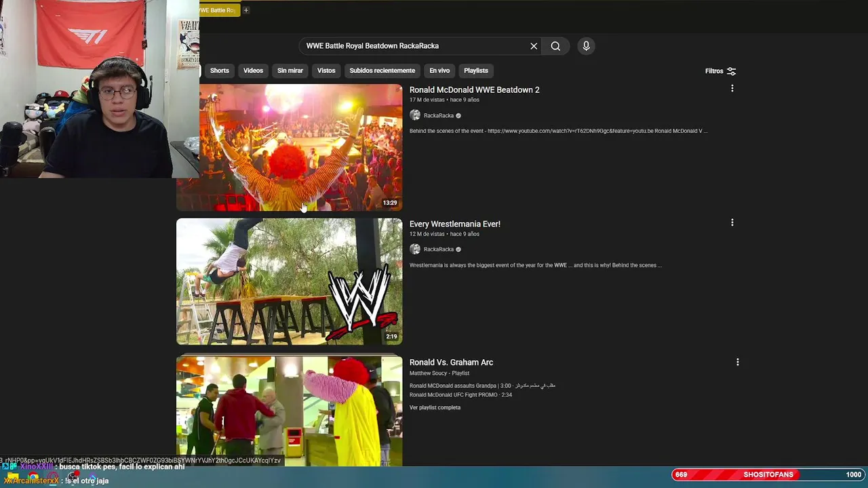This screenshot has width=868, height=488.
Task: Click the 17 M de vistas text
Action: click(x=427, y=100)
